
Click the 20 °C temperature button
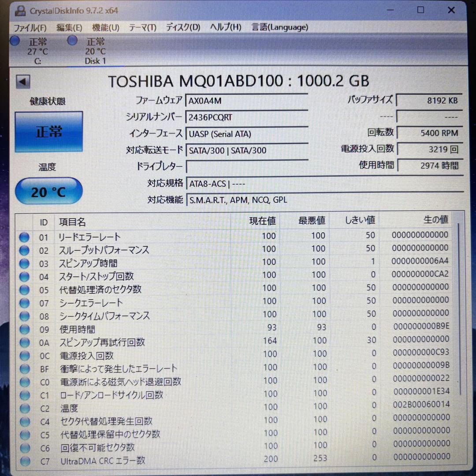[48, 191]
